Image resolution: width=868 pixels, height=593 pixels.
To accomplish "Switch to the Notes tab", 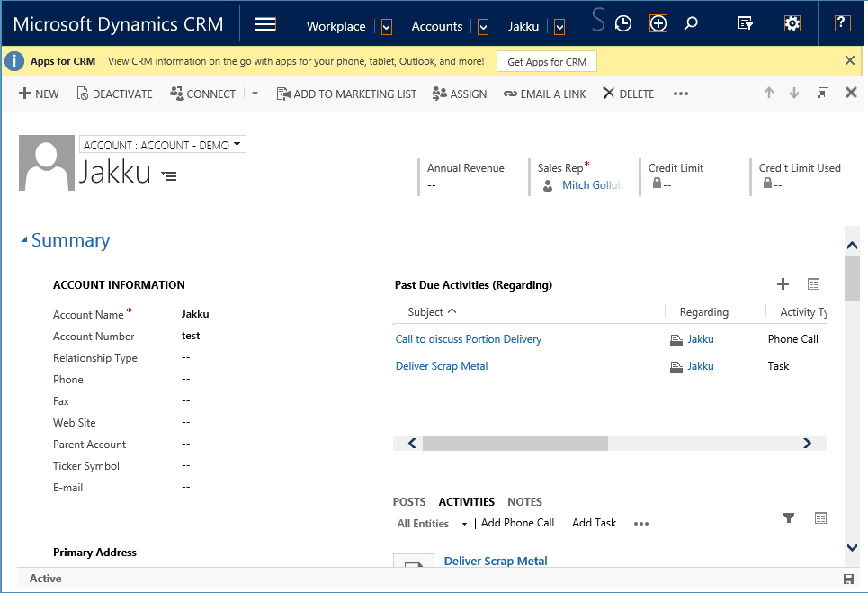I will pyautogui.click(x=524, y=501).
